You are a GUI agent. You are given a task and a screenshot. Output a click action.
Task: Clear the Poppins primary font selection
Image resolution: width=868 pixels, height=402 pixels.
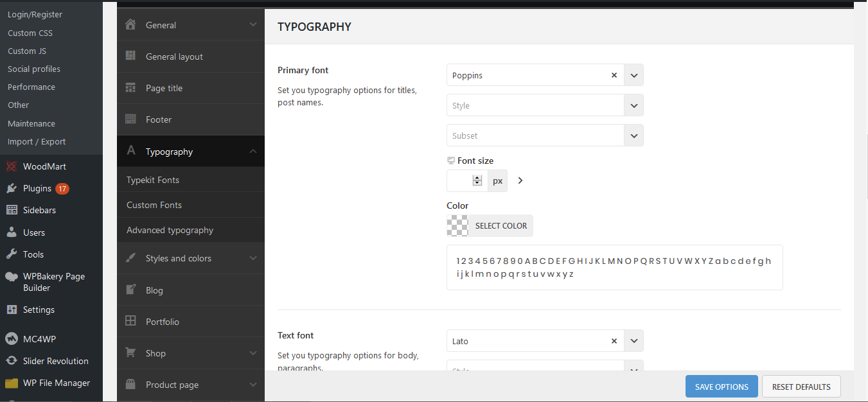pyautogui.click(x=614, y=75)
